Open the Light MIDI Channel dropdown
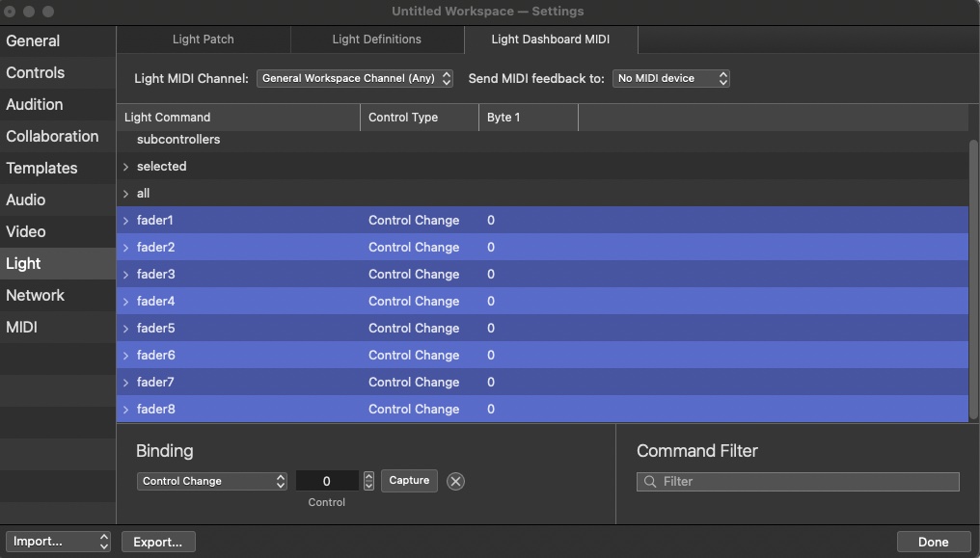Viewport: 980px width, 558px height. click(x=354, y=78)
